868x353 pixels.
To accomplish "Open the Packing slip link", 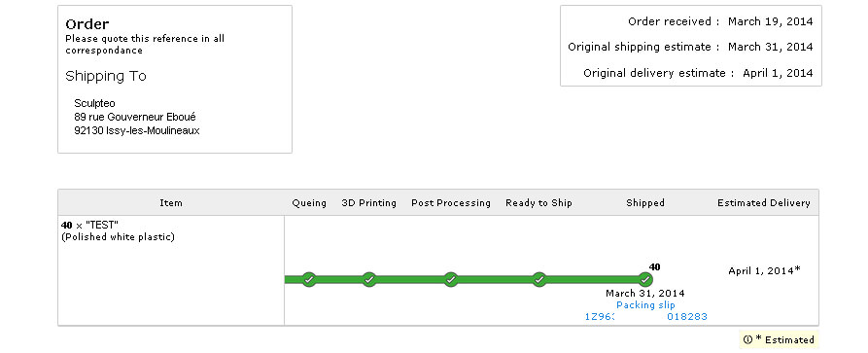I will point(645,305).
